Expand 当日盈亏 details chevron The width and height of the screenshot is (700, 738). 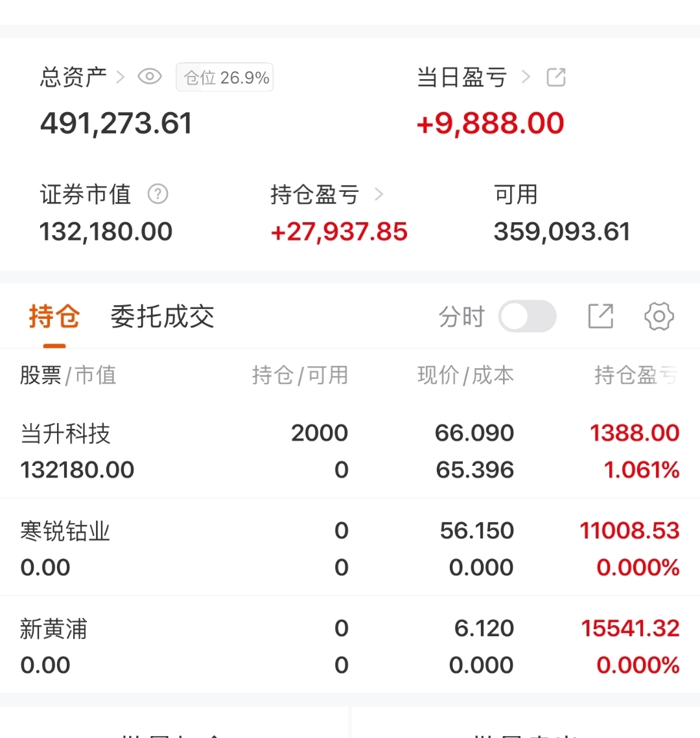[x=526, y=77]
